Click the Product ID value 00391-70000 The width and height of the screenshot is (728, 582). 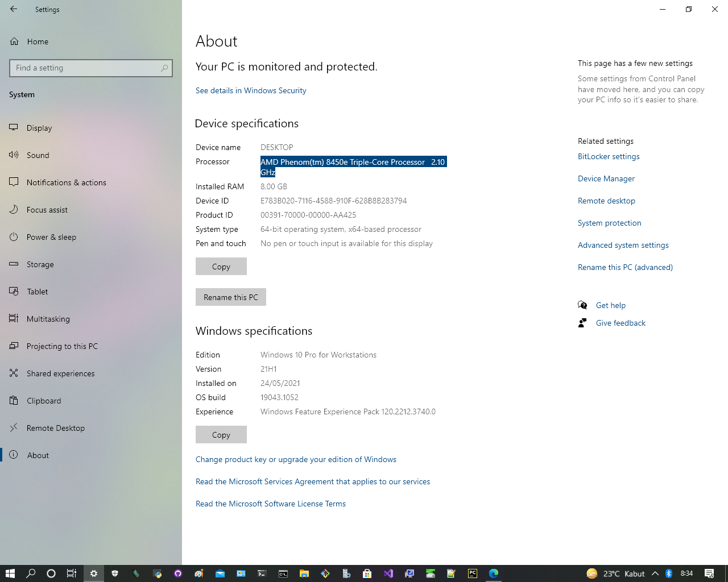[x=308, y=215]
